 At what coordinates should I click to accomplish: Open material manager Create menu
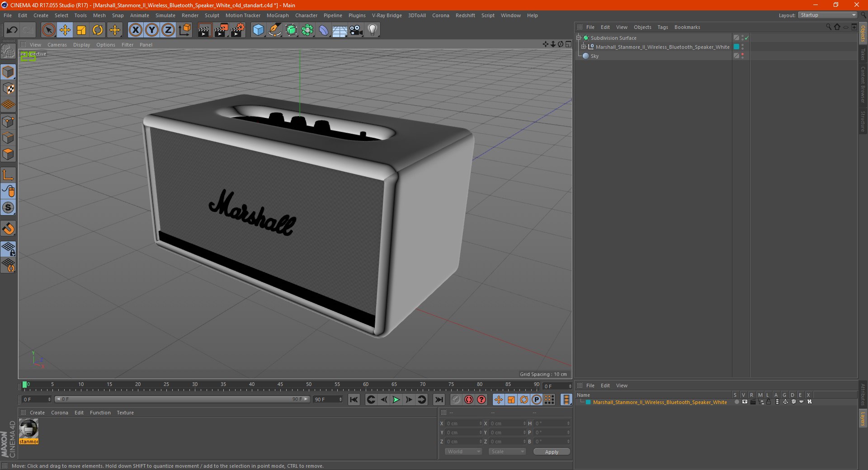tap(37, 413)
